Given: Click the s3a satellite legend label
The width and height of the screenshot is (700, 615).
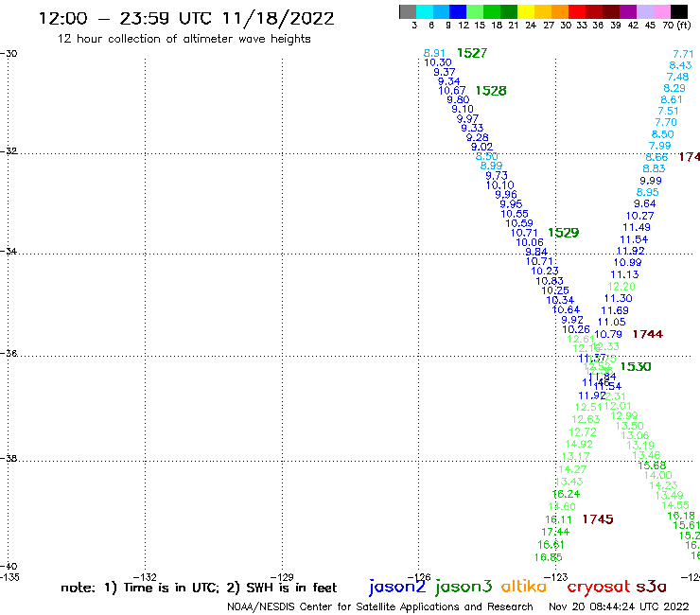Looking at the screenshot, I should point(651,587).
